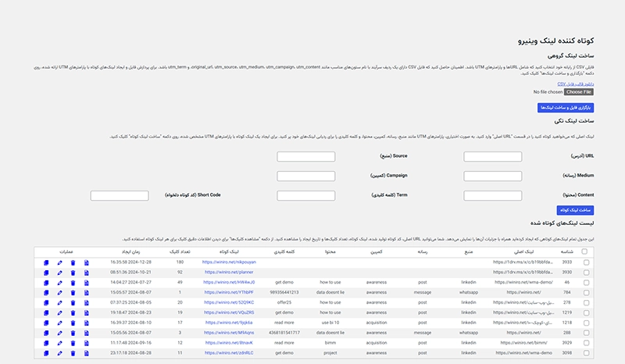Viewport: 625px width, 364px height.
Task: Edit the bimm link row ID 3929
Action: click(x=60, y=343)
